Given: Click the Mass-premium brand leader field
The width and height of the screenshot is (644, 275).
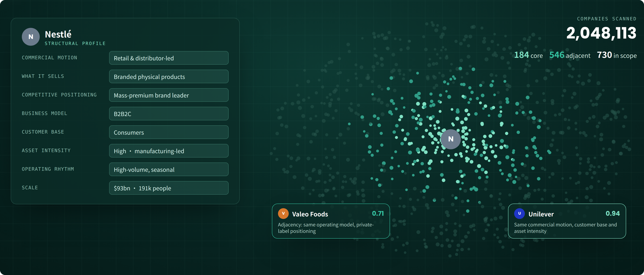Looking at the screenshot, I should point(169,95).
